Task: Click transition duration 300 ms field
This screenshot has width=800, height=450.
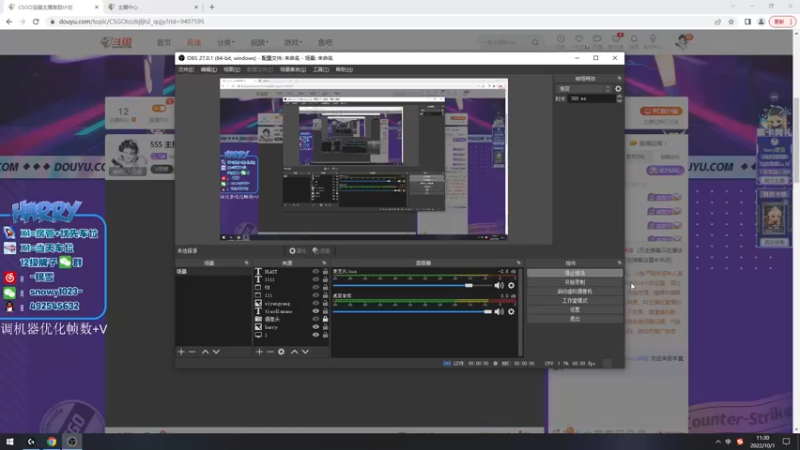Action: [x=591, y=98]
